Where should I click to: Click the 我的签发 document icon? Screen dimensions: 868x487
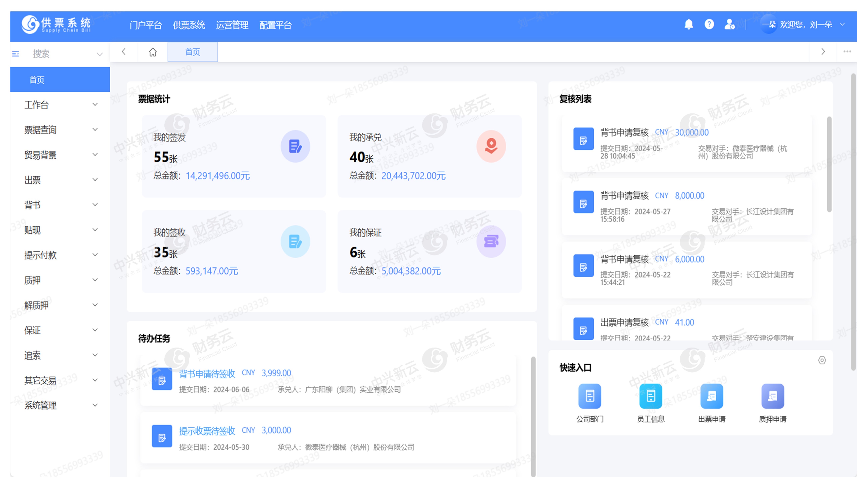point(295,146)
